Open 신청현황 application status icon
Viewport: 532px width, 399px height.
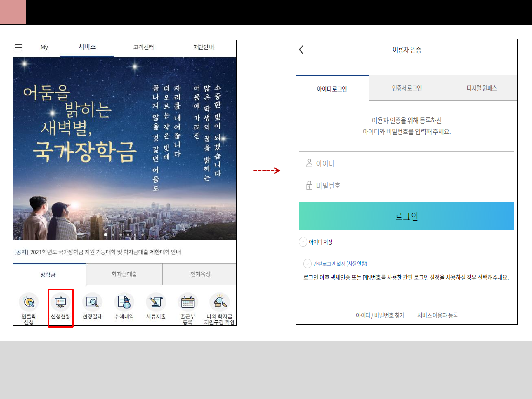click(61, 302)
